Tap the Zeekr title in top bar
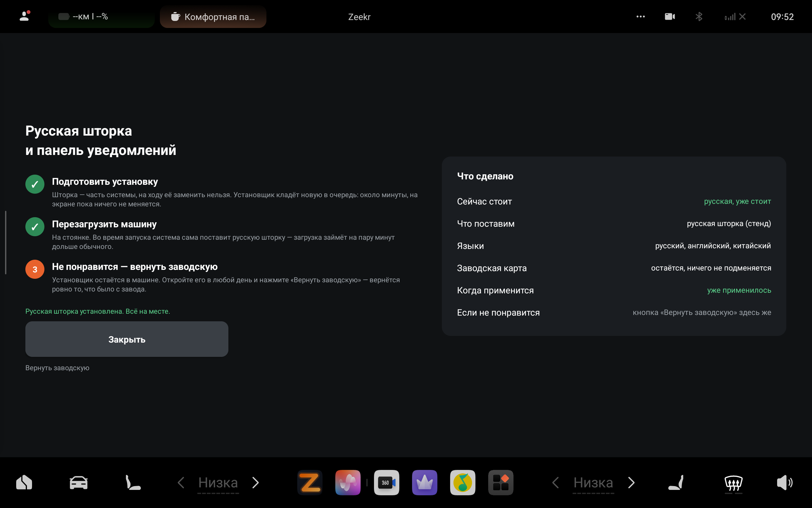Viewport: 812px width, 508px height. click(359, 17)
